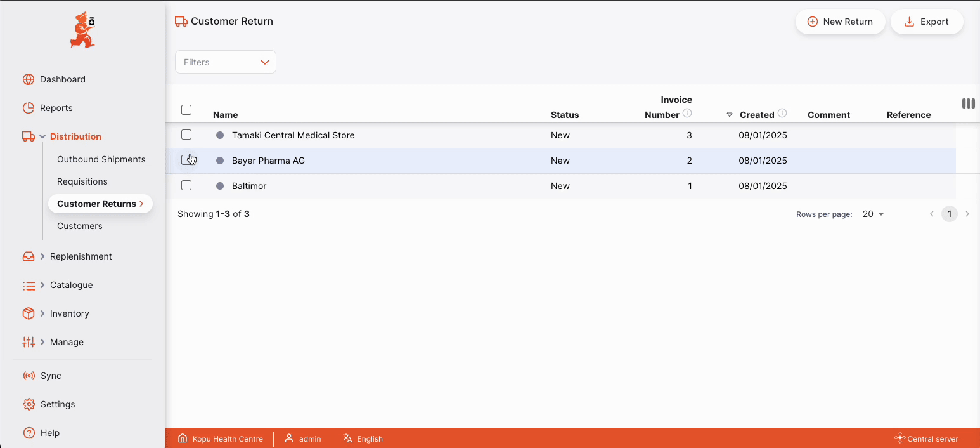Click the Sync radio signal icon
Viewport: 980px width, 448px height.
(29, 376)
